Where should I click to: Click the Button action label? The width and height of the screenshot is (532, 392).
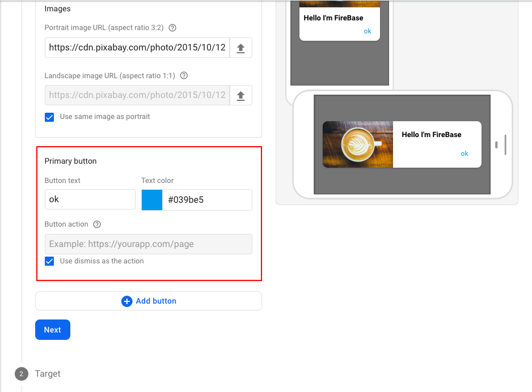coord(66,224)
